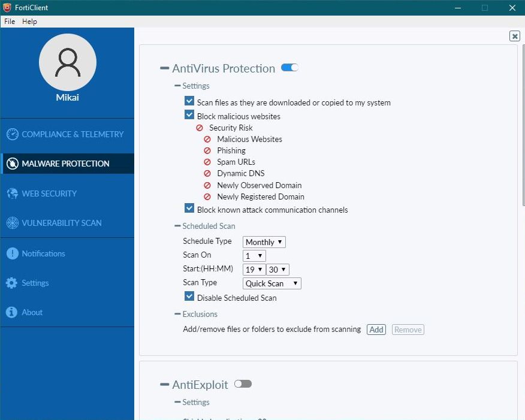Click the Spam URLs label

click(236, 162)
